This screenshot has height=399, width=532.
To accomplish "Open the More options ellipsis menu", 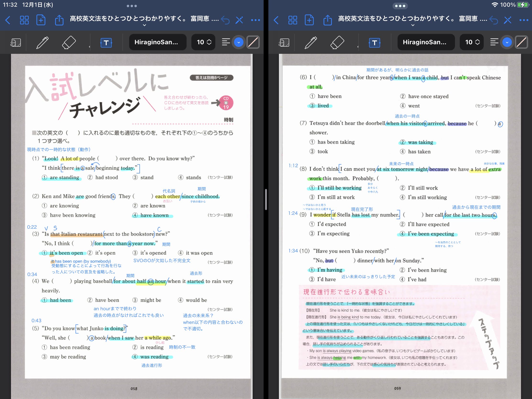I will click(x=256, y=20).
